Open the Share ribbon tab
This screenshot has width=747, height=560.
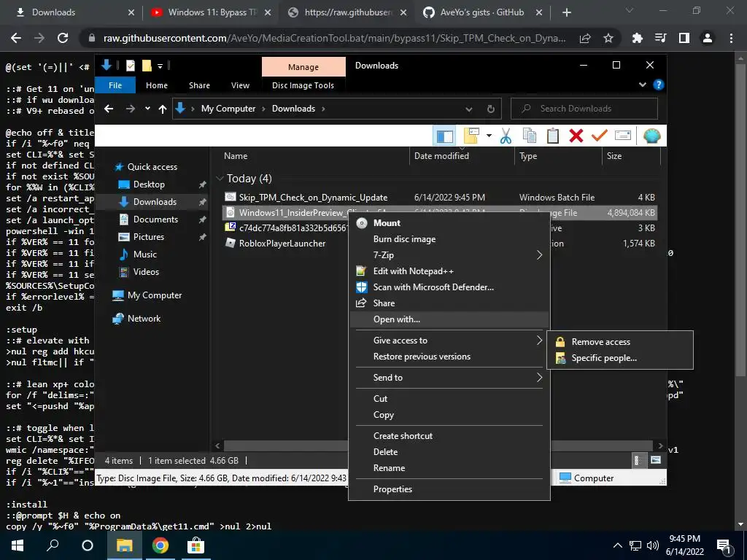(199, 85)
